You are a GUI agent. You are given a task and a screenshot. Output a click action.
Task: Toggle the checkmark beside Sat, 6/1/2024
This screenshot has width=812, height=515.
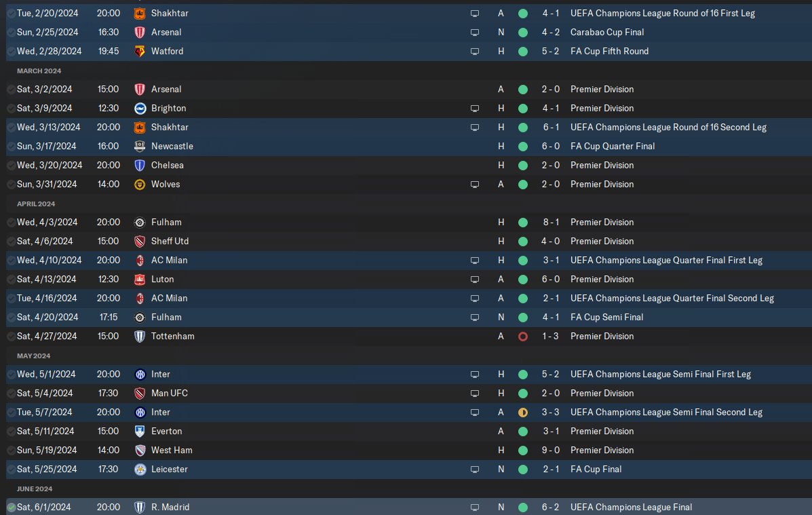(12, 508)
